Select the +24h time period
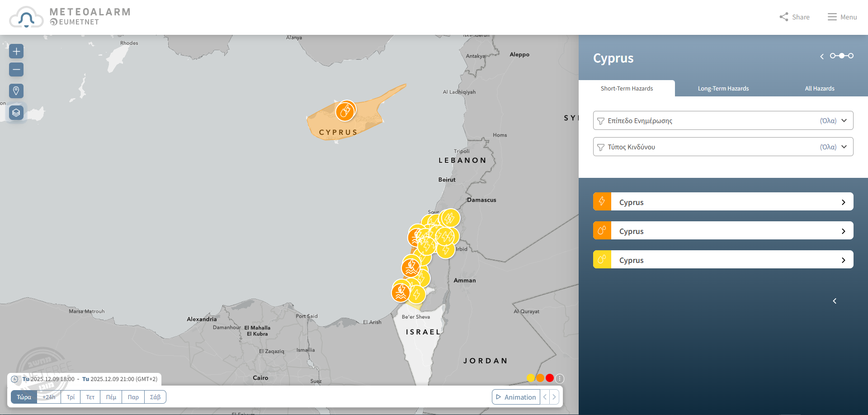 pyautogui.click(x=49, y=397)
